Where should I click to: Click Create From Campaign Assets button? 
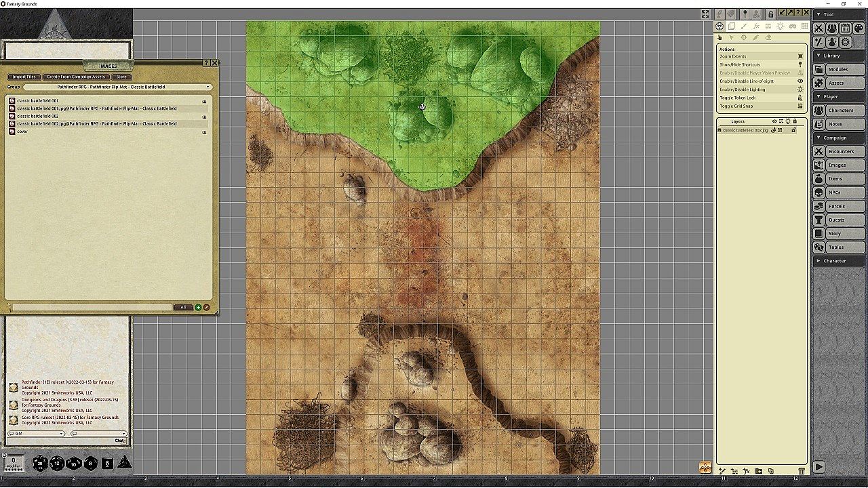point(76,77)
